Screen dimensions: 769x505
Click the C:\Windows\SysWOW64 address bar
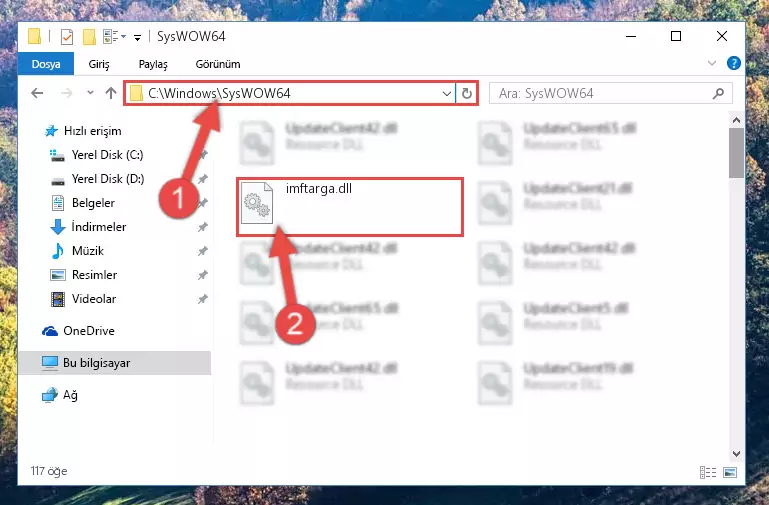(289, 93)
